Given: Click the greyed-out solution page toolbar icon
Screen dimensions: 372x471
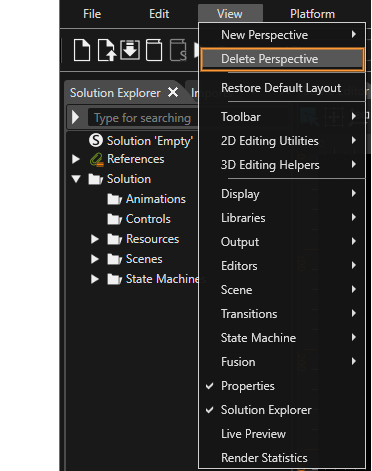Looking at the screenshot, I should [178, 50].
